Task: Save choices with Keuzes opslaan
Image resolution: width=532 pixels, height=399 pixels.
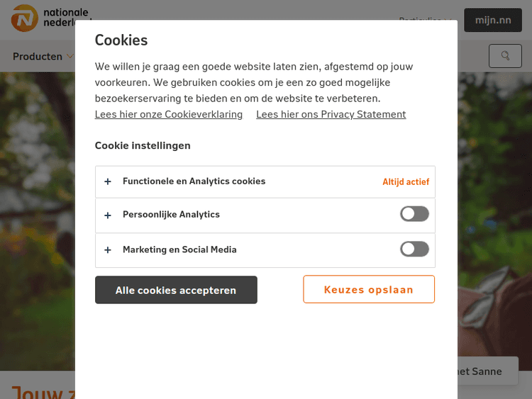Action: pos(369,289)
